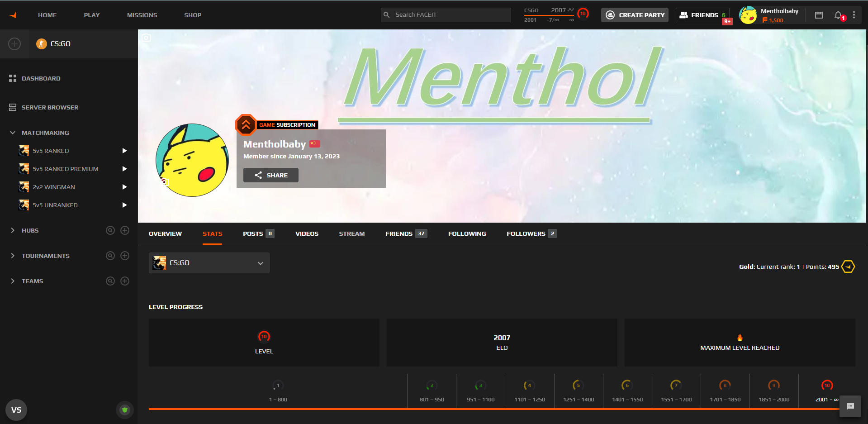This screenshot has width=868, height=424.
Task: Click the Gold league hexagon badge
Action: click(848, 267)
